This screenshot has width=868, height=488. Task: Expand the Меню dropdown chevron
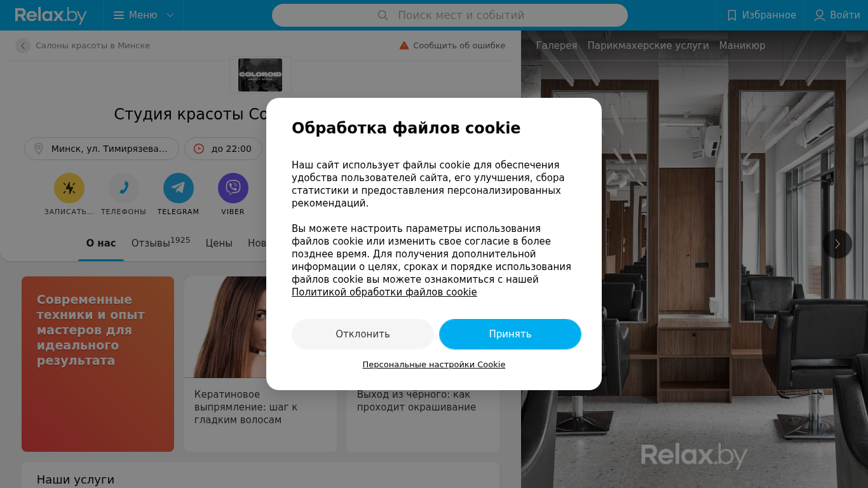click(170, 15)
